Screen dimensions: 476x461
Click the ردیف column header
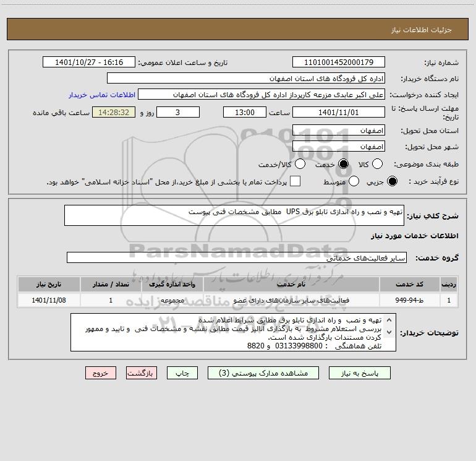(449, 284)
